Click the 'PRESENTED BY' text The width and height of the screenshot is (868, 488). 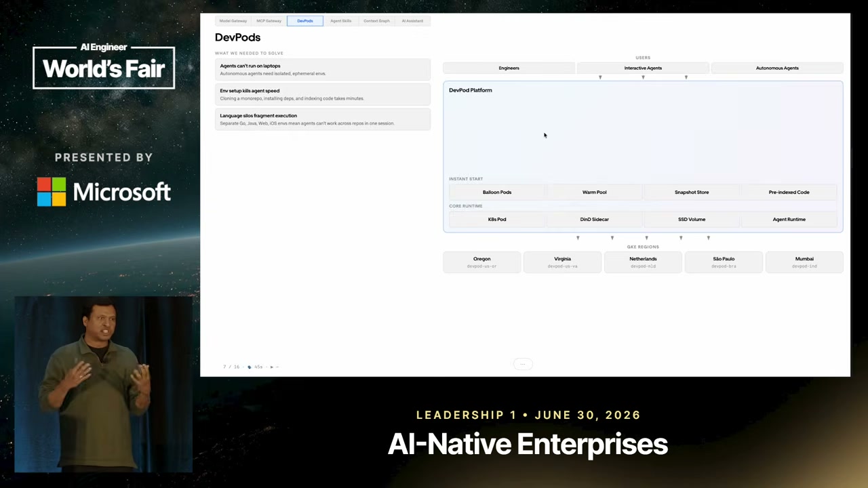[x=104, y=157]
